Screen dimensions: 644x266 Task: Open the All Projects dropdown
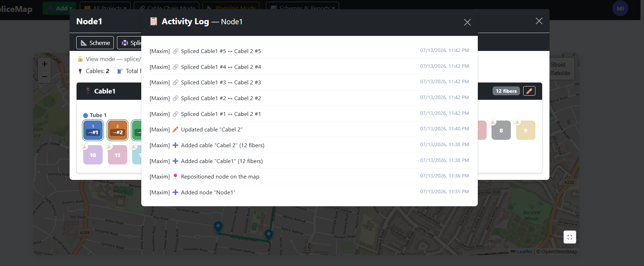click(105, 8)
